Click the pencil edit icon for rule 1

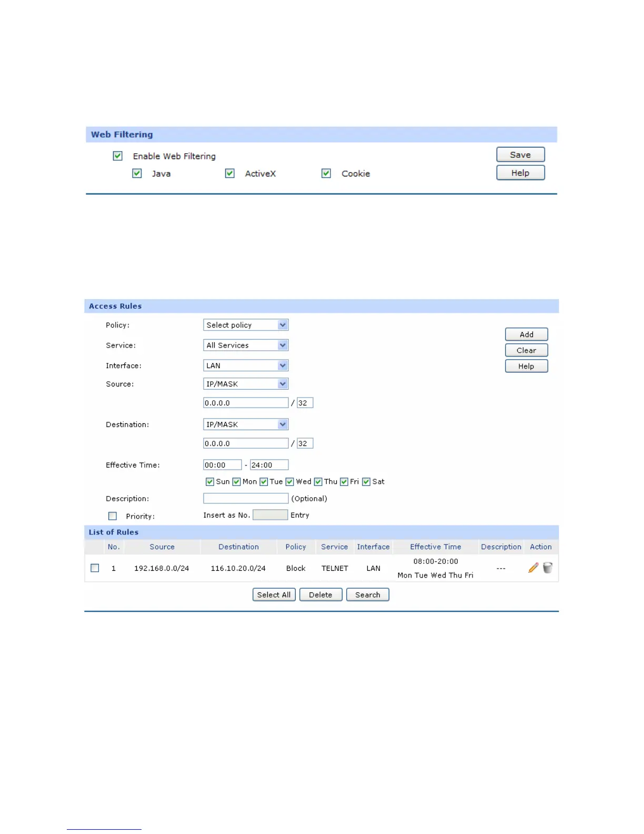[533, 568]
